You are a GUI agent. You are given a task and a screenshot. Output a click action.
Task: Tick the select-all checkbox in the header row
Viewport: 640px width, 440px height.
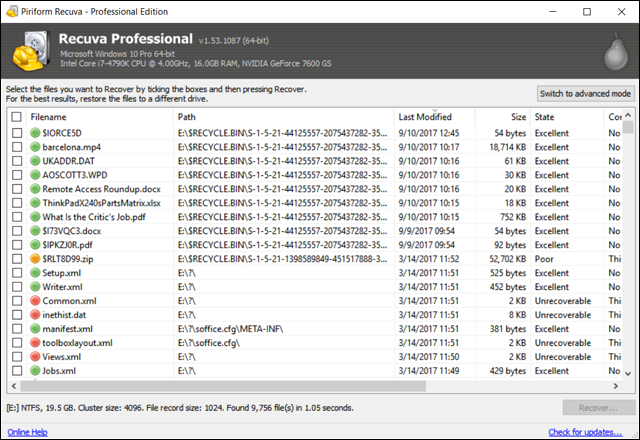pyautogui.click(x=16, y=117)
